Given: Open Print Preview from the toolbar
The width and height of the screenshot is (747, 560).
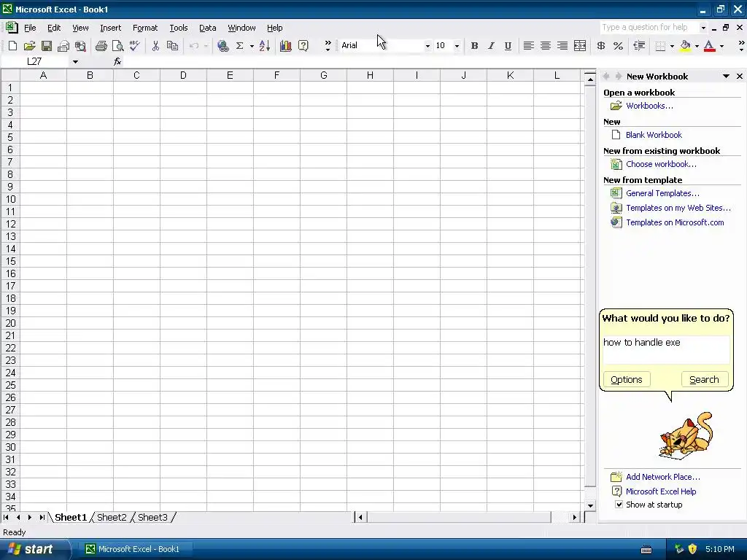Looking at the screenshot, I should [x=117, y=46].
